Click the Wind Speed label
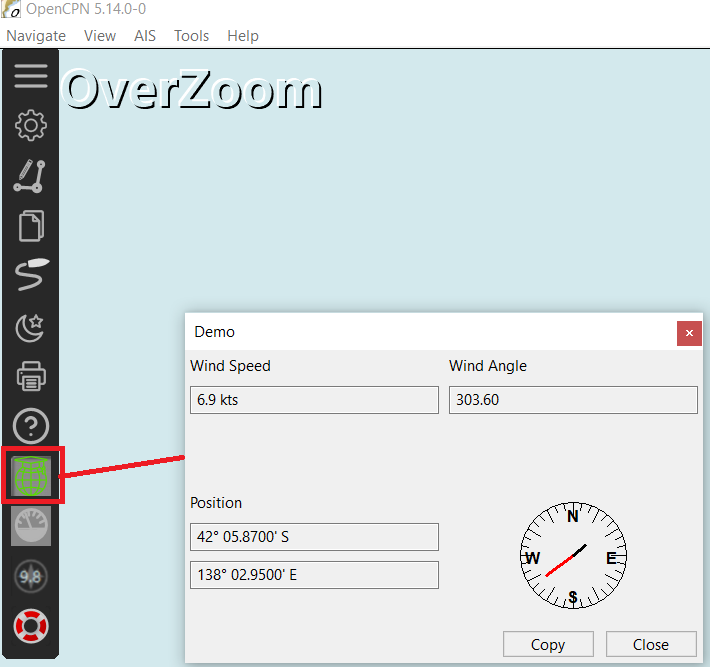 [230, 366]
